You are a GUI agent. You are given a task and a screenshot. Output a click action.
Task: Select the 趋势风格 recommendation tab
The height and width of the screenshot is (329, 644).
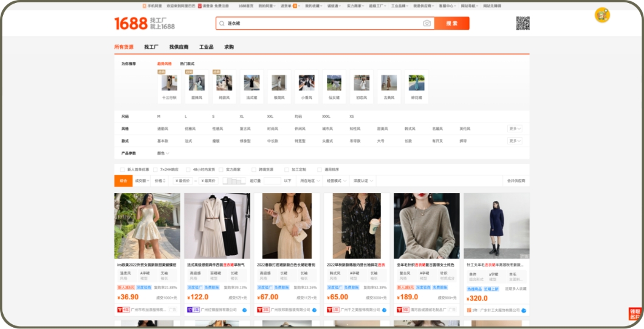pos(164,64)
